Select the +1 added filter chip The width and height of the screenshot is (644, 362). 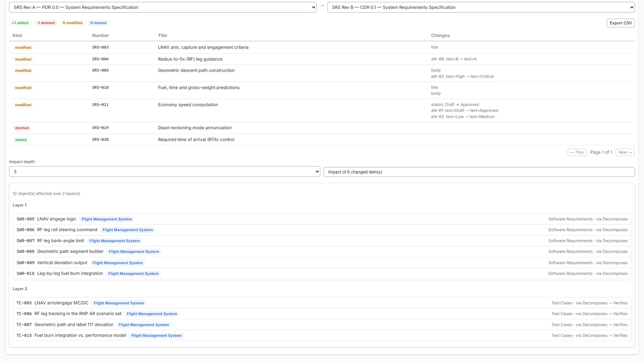click(x=20, y=23)
